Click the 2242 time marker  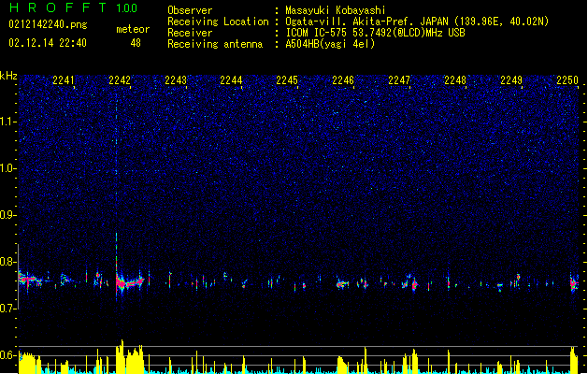(120, 80)
